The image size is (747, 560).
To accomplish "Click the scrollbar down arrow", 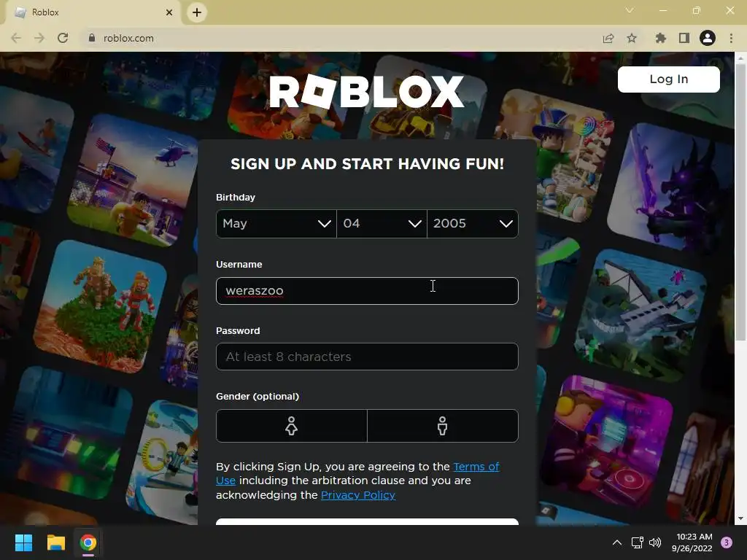I will point(740,518).
